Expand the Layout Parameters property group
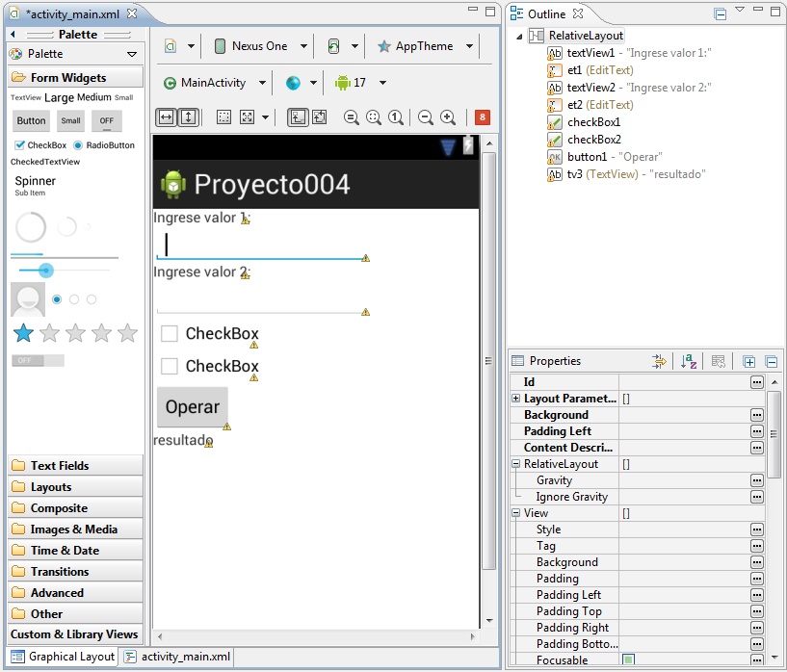This screenshot has height=672, width=787. point(515,399)
